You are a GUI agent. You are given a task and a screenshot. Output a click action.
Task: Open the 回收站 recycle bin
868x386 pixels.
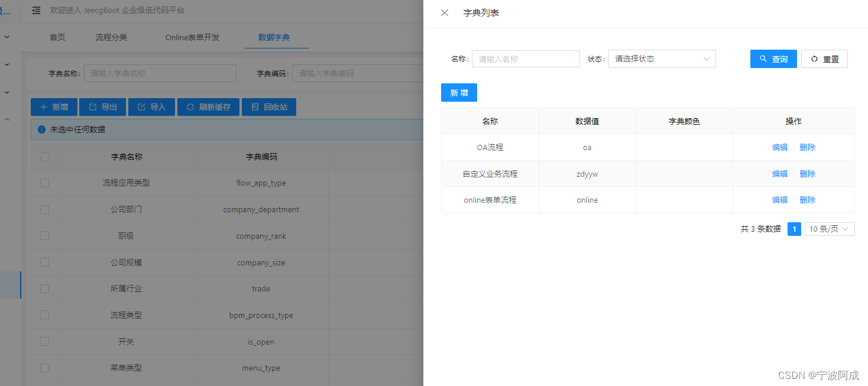268,107
